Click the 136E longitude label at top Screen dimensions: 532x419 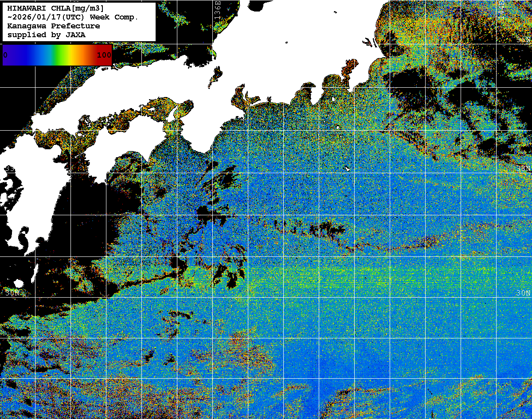[217, 10]
